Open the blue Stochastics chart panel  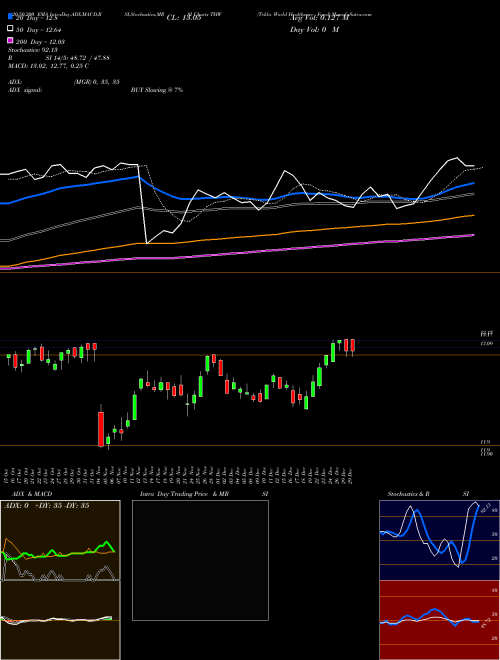tap(439, 540)
